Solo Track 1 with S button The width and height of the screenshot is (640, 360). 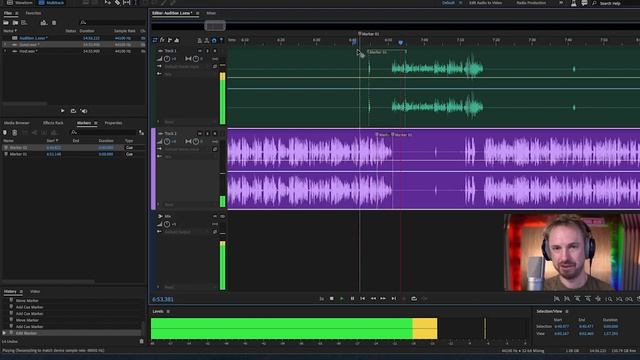coord(207,51)
